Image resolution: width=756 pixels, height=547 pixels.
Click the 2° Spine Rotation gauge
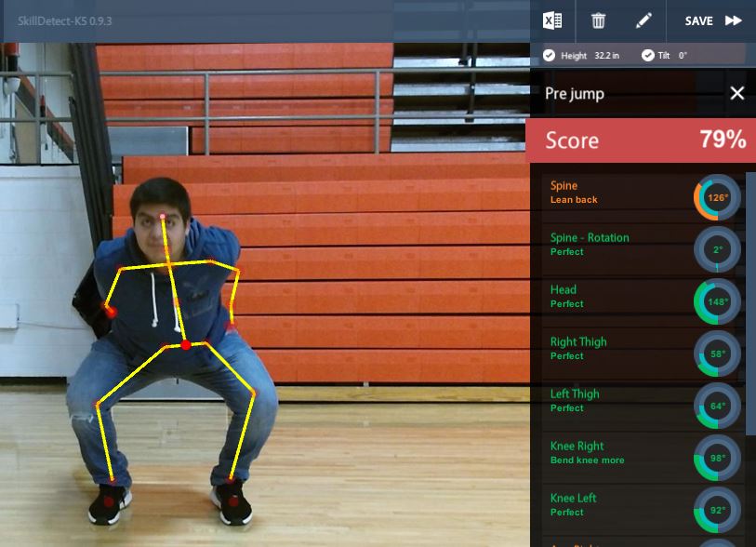(717, 249)
